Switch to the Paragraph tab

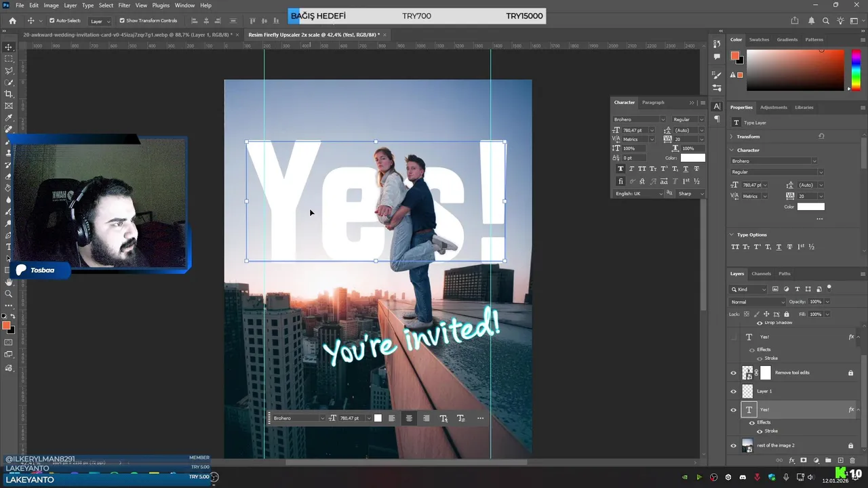coord(653,102)
